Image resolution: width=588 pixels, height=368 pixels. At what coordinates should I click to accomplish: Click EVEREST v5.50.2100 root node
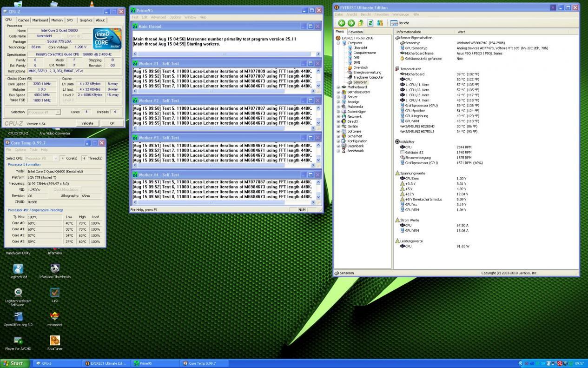tap(354, 38)
